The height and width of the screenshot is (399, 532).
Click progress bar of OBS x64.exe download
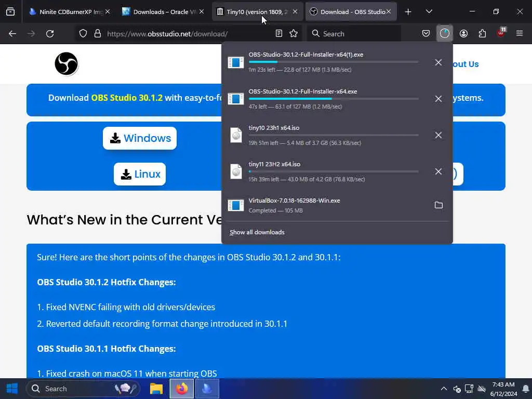[334, 99]
